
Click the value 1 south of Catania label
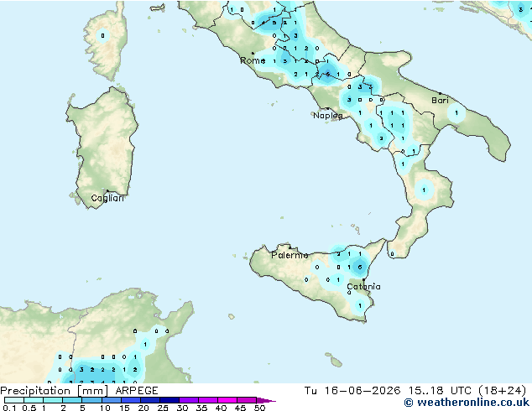360,306
